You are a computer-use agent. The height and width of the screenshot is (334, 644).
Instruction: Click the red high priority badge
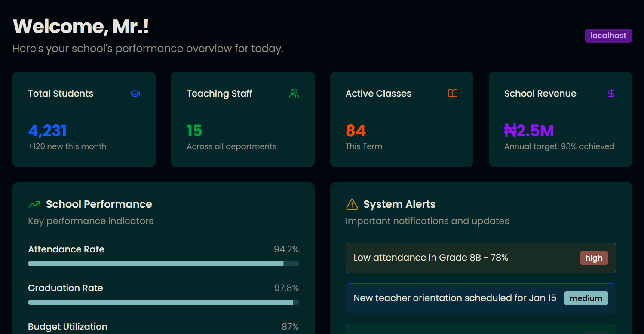(594, 258)
